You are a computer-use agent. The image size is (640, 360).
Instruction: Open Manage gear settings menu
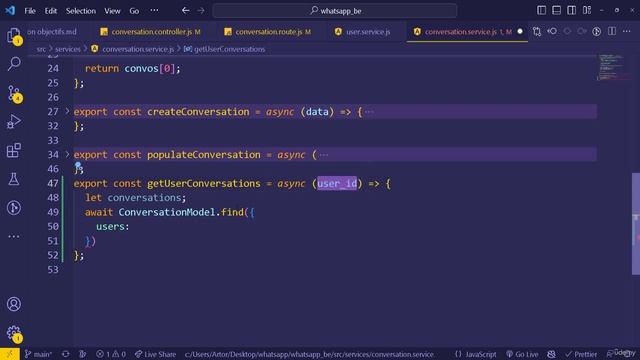pyautogui.click(x=14, y=333)
